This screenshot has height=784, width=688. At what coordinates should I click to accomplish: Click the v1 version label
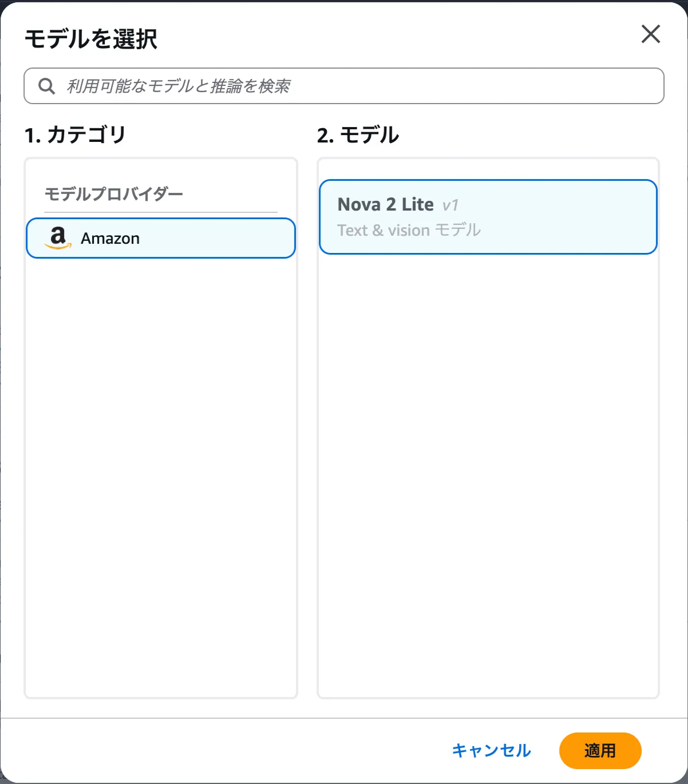coord(450,205)
